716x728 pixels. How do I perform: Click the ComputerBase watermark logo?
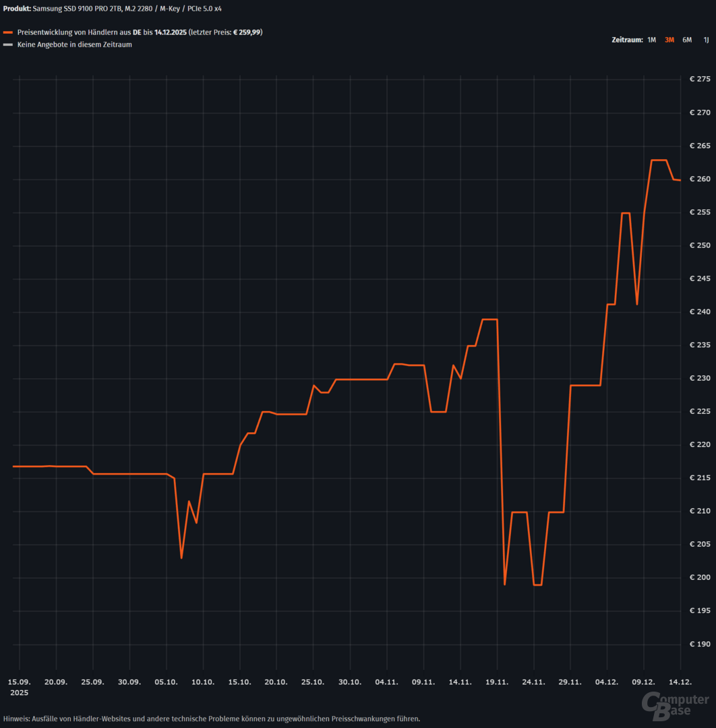coord(674,706)
